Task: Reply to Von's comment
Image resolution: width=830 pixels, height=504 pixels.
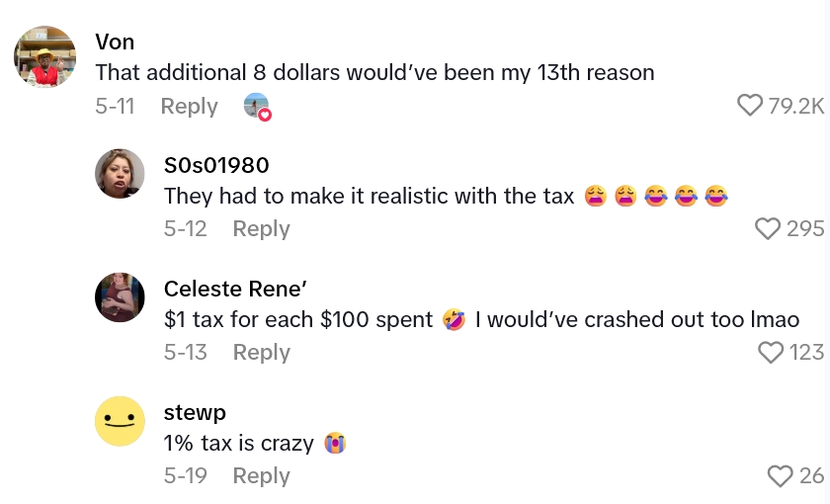Action: coord(189,106)
